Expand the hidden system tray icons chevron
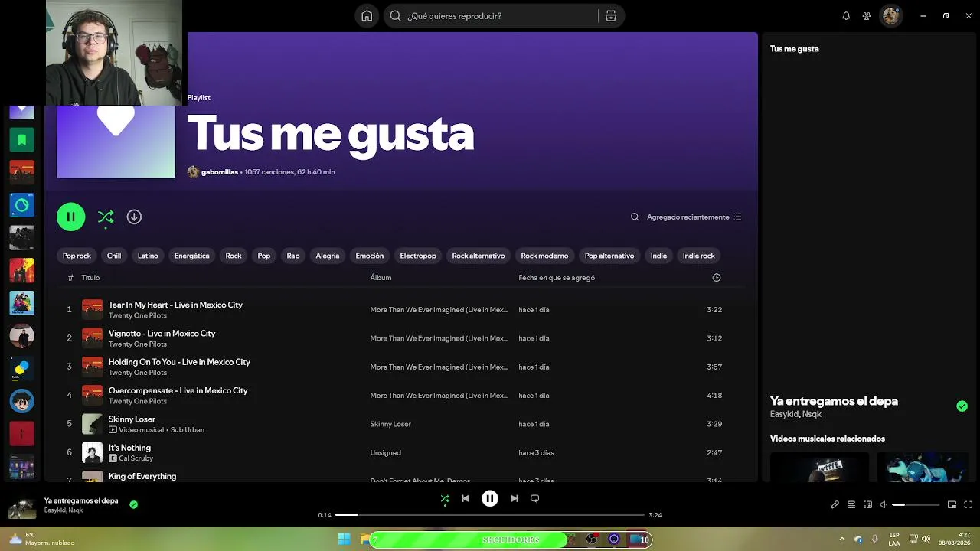Viewport: 980px width, 551px height. tap(842, 540)
